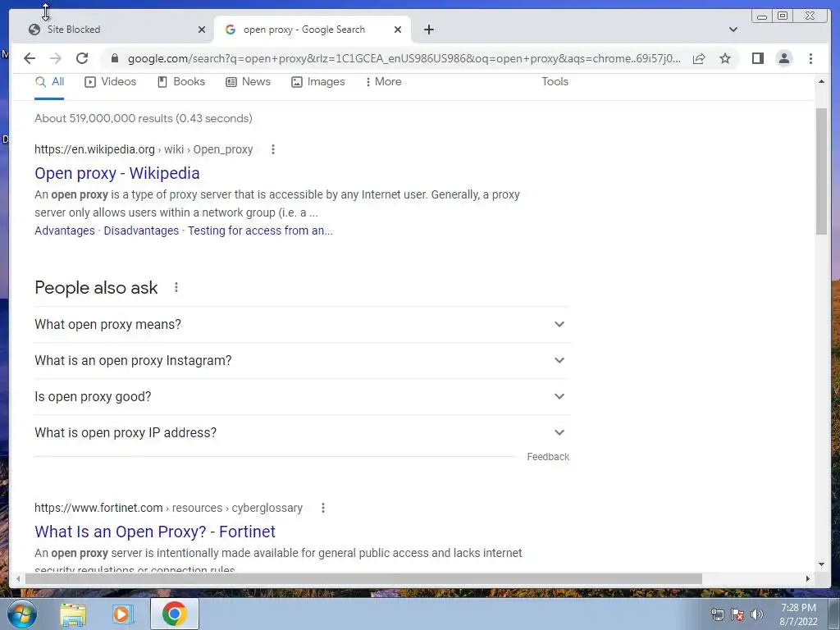Click the forward navigation arrow
840x630 pixels.
pos(56,58)
